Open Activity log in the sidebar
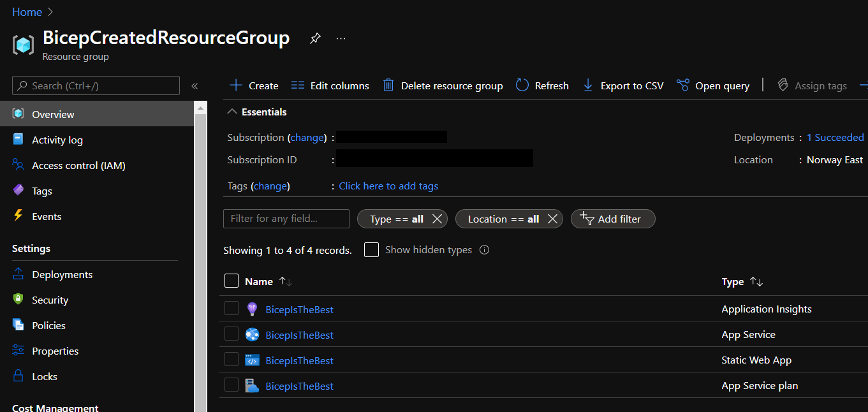 57,140
